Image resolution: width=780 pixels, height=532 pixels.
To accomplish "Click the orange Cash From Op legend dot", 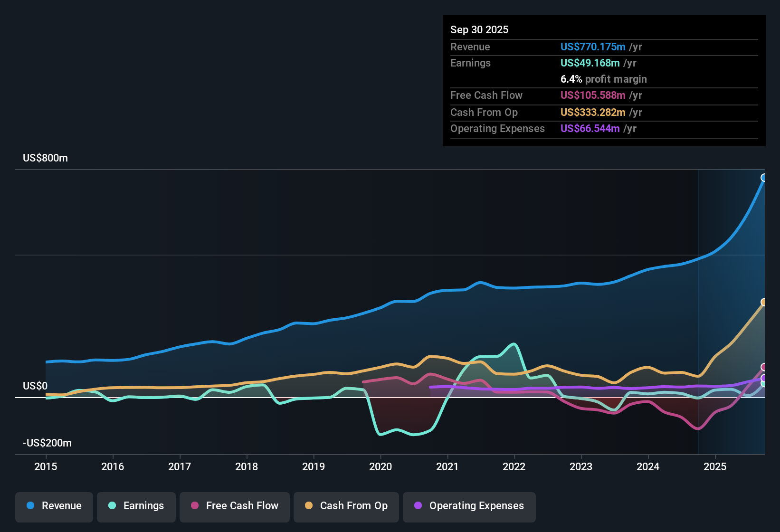I will (x=308, y=506).
